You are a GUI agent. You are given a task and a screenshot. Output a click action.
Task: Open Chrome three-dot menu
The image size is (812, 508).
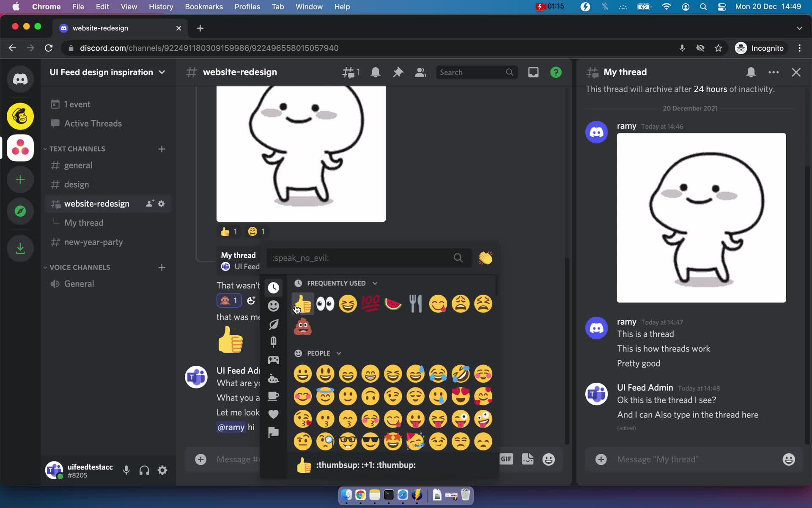(799, 48)
